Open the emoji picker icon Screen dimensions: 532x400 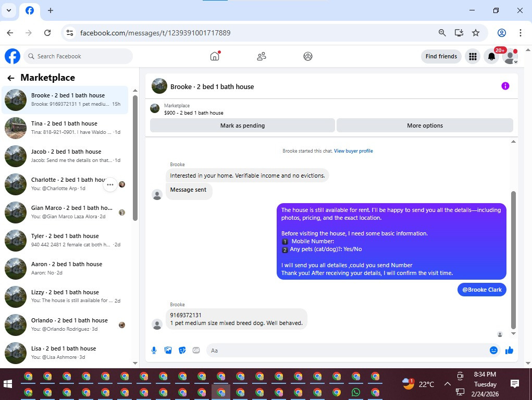pyautogui.click(x=493, y=351)
